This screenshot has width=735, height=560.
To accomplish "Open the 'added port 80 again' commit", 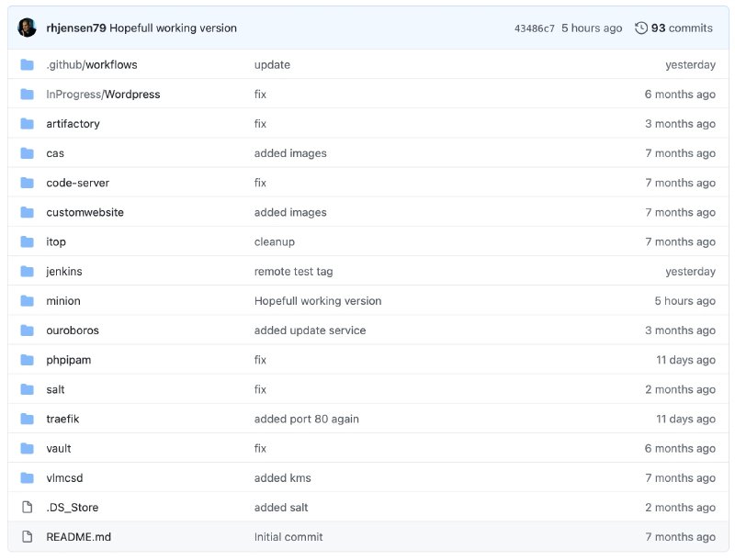I will tap(307, 419).
